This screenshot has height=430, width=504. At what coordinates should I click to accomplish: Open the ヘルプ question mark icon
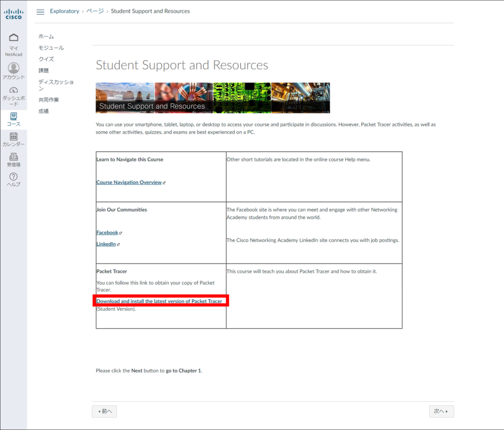(13, 176)
